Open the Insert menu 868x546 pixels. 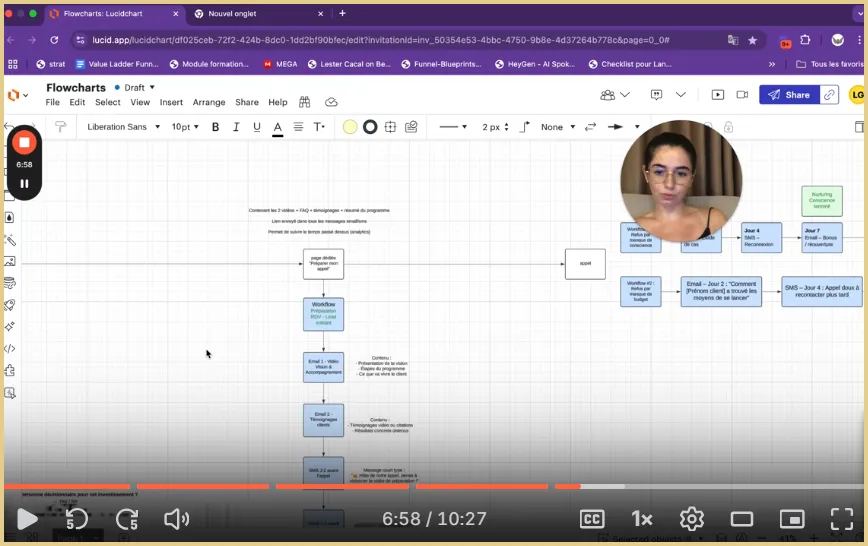[171, 102]
